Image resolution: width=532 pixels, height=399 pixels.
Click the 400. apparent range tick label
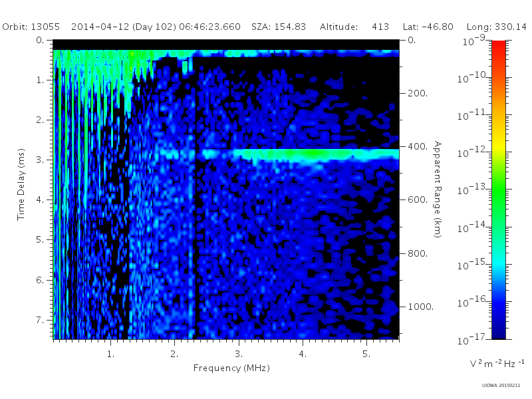pos(418,146)
